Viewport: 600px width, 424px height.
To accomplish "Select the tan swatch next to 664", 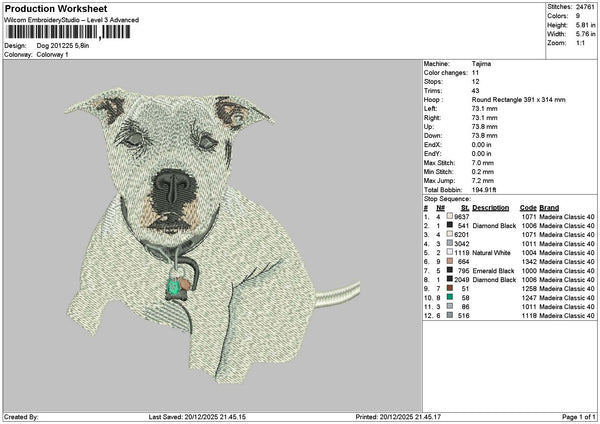I will tap(450, 261).
